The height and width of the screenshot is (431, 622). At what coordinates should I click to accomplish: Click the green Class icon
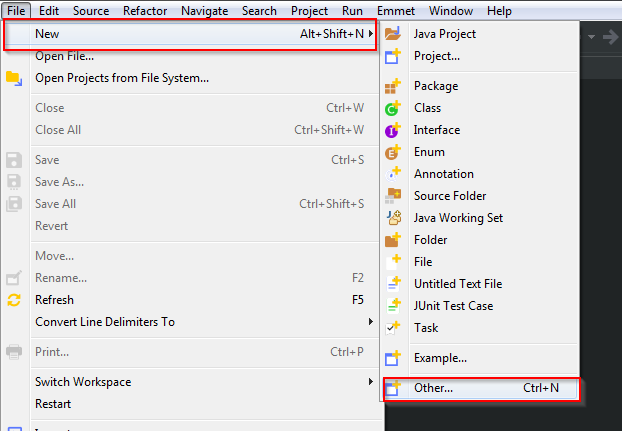(393, 108)
